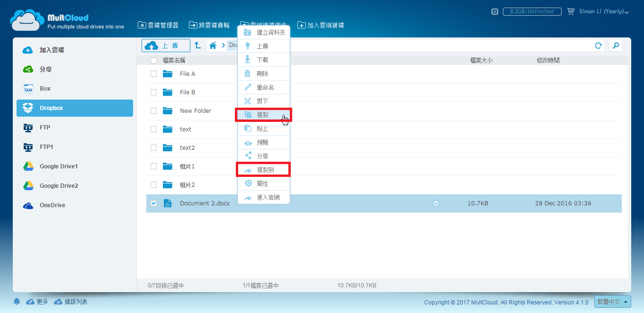644x313 pixels.
Task: Sort by 檔案名稱 column header
Action: (x=174, y=60)
